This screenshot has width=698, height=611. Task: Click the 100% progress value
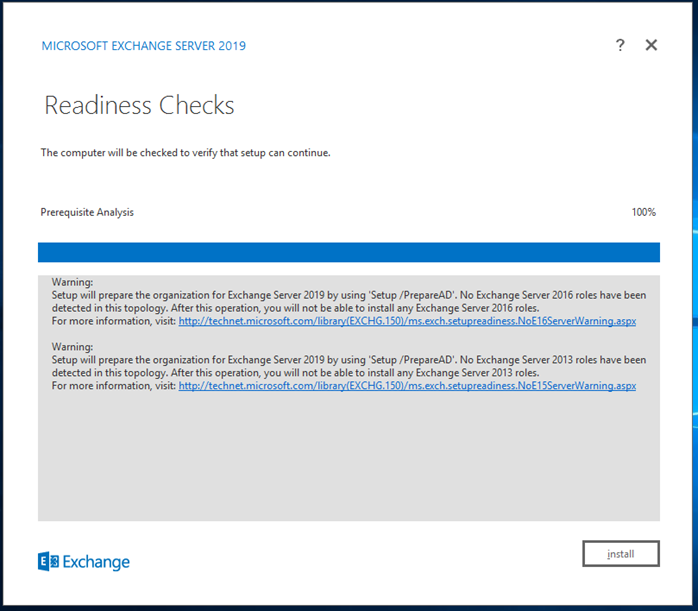[x=643, y=212]
